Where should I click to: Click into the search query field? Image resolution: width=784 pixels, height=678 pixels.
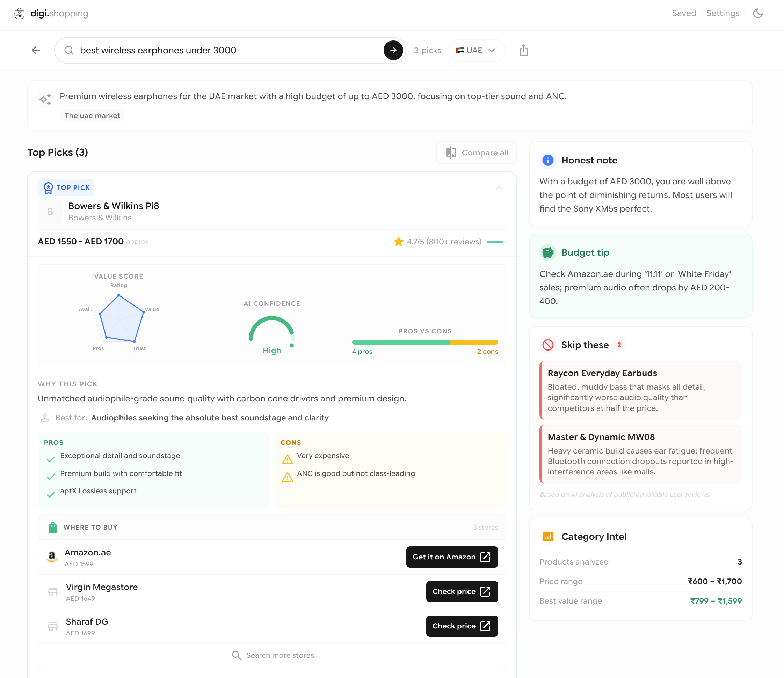click(x=227, y=50)
